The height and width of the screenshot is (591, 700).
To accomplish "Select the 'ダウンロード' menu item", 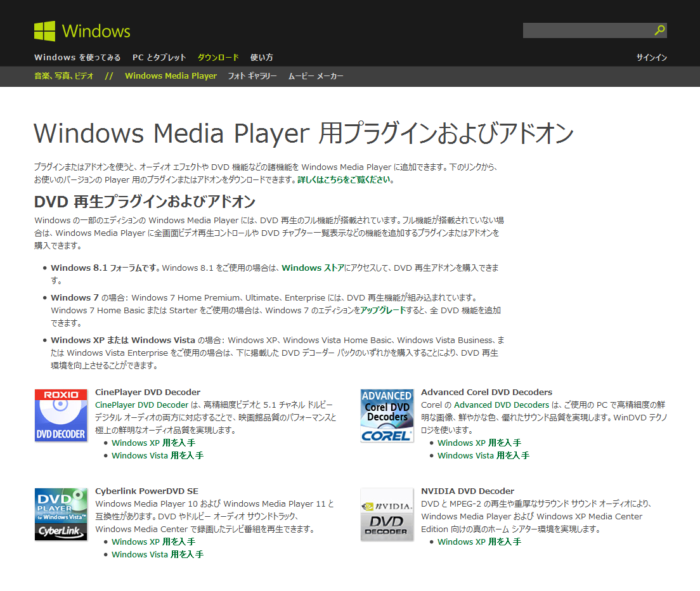I will click(218, 58).
